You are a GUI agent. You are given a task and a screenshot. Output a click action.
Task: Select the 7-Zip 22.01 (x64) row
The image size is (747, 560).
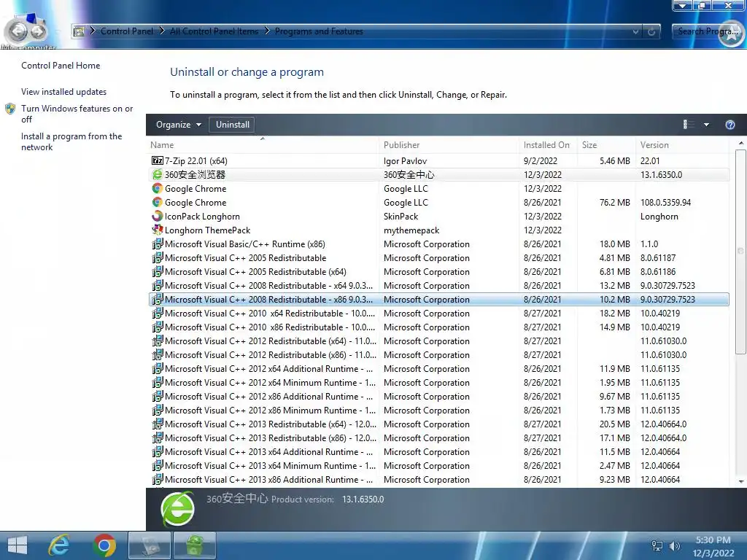click(x=438, y=161)
